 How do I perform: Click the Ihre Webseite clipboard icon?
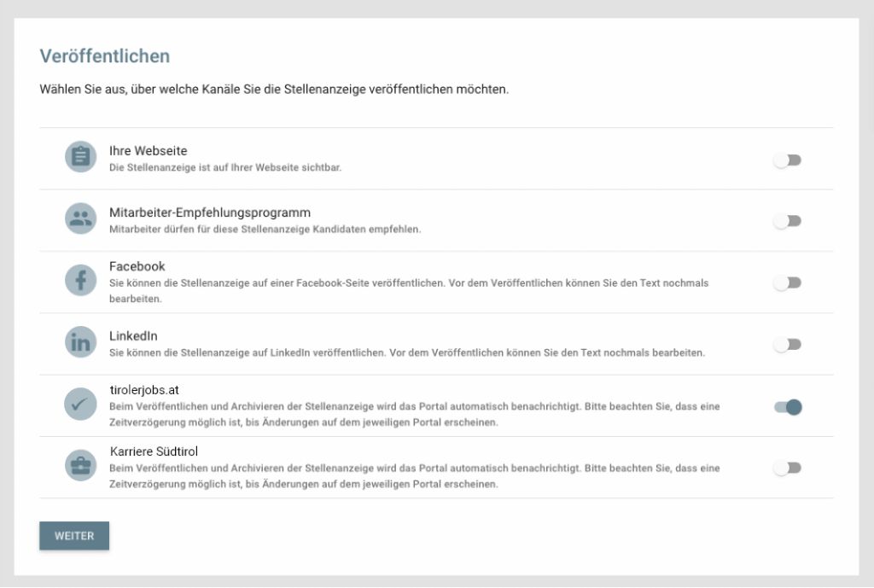pyautogui.click(x=81, y=158)
